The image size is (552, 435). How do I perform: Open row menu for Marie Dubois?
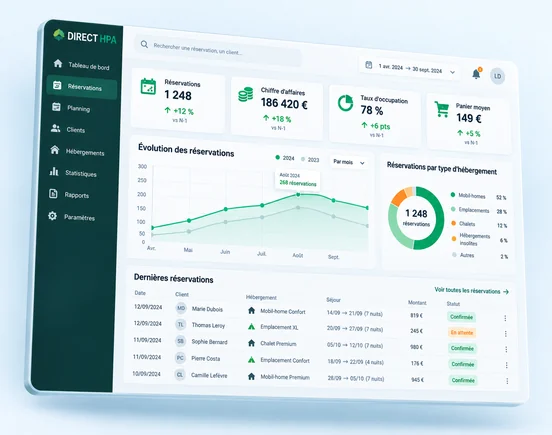505,318
